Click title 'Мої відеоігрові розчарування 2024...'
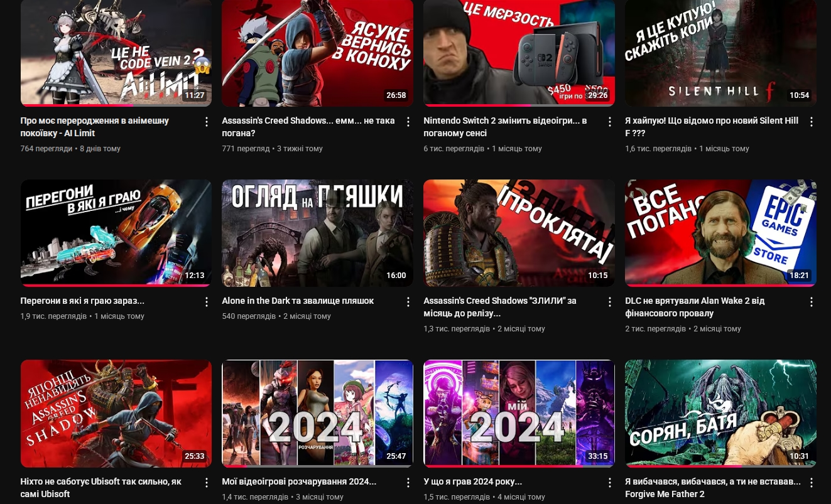831x504 pixels. 299,481
